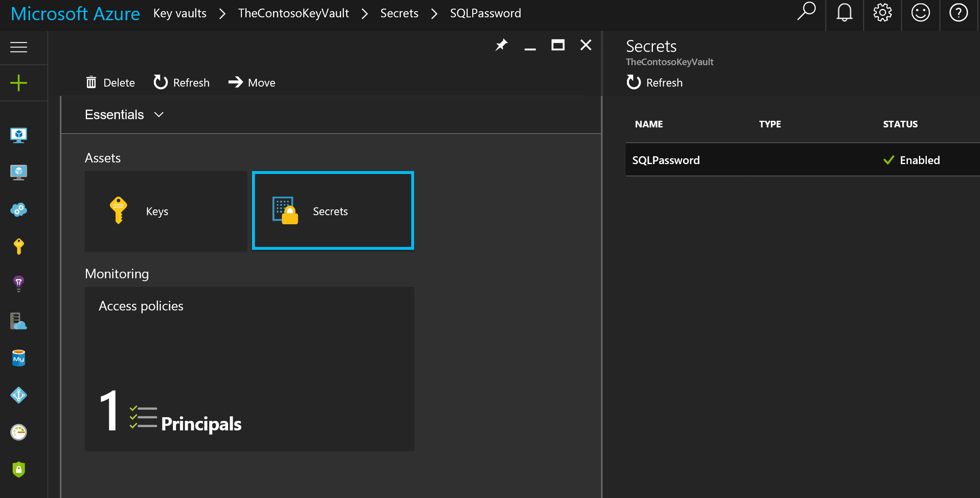Go to Secrets breadcrumb
Screen dimensions: 980x498
click(x=399, y=13)
